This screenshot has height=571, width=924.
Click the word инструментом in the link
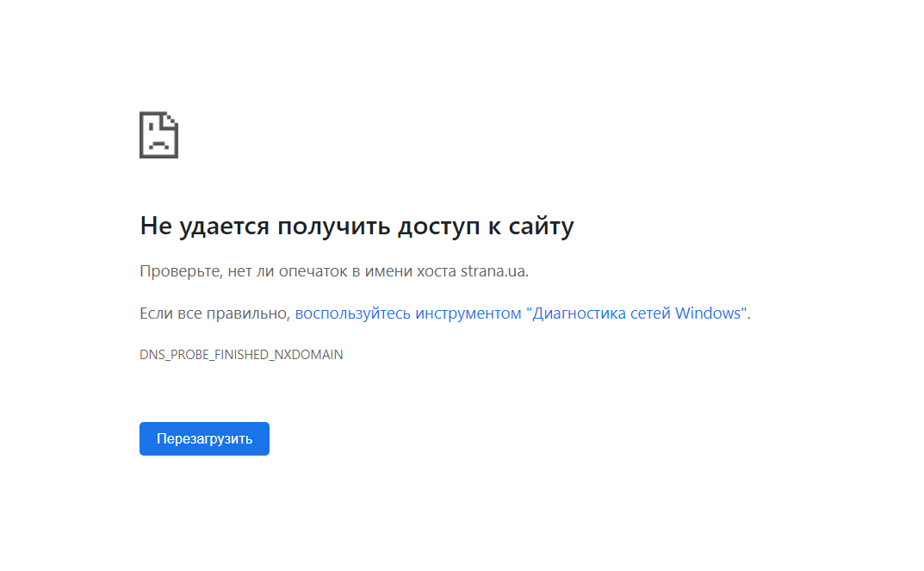coord(468,313)
